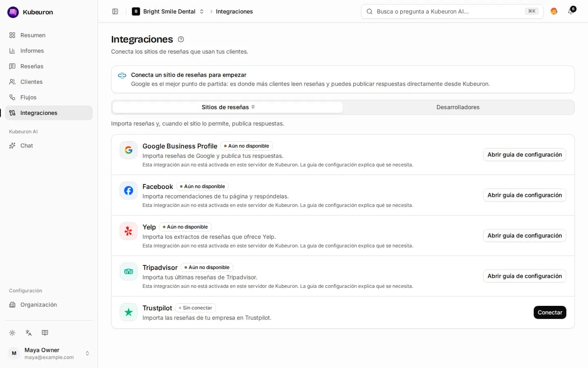
Task: Click the 'Importa las reseñas de tu empresa en Trustpilot' text
Action: point(207,318)
